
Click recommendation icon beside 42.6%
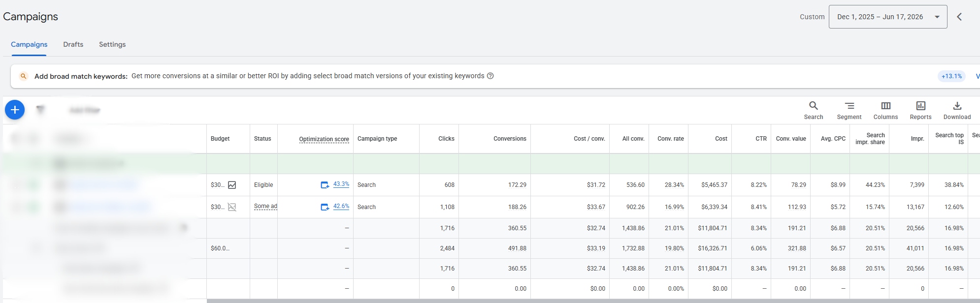point(325,207)
